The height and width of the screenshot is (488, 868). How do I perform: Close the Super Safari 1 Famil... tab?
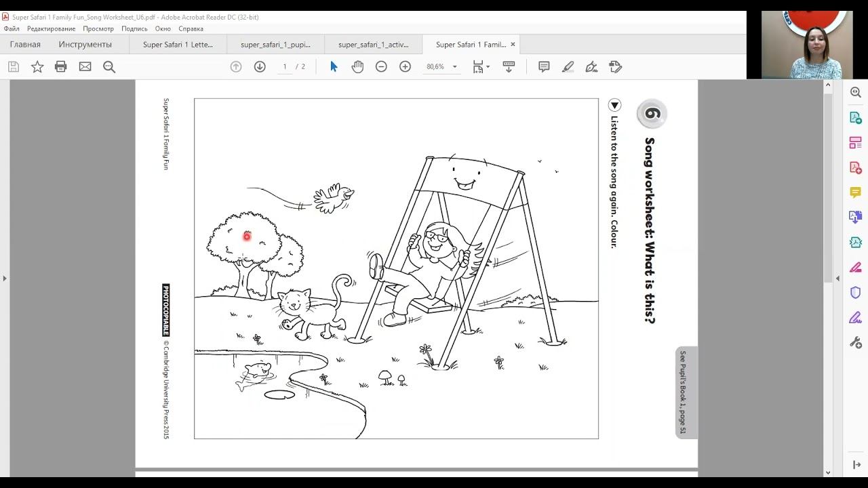click(513, 45)
